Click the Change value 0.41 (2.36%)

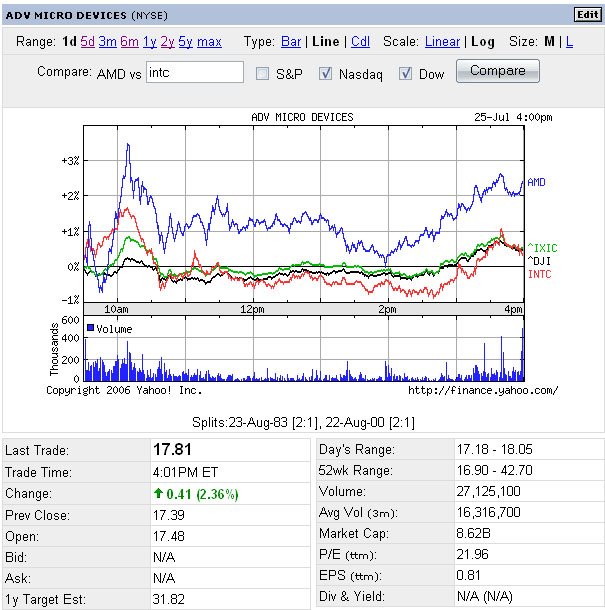click(202, 494)
